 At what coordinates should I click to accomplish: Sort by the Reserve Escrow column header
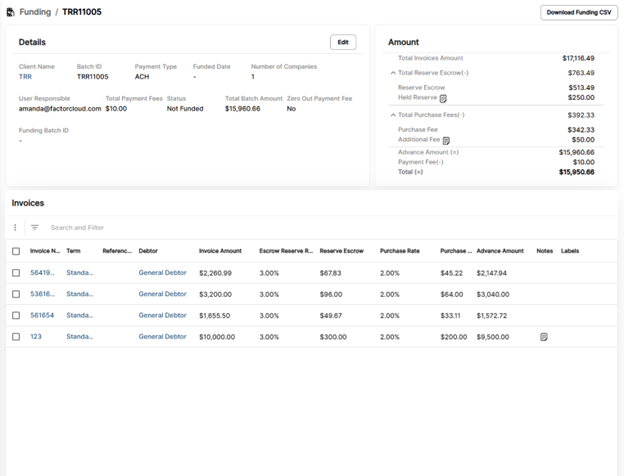[341, 251]
